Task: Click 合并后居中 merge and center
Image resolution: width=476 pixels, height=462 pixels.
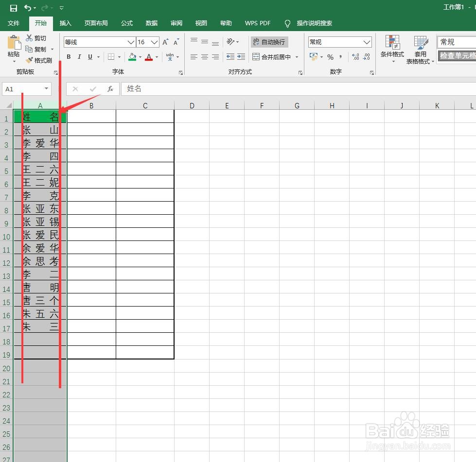Action: tap(272, 57)
